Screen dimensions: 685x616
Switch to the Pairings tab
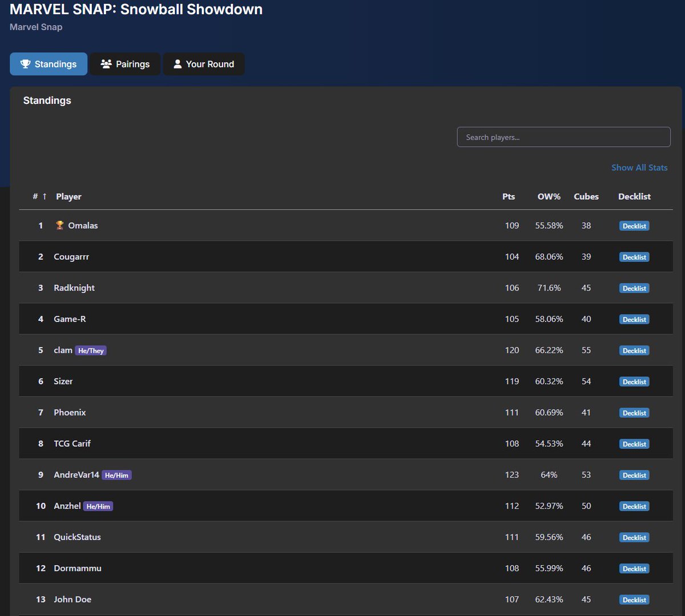[x=125, y=64]
